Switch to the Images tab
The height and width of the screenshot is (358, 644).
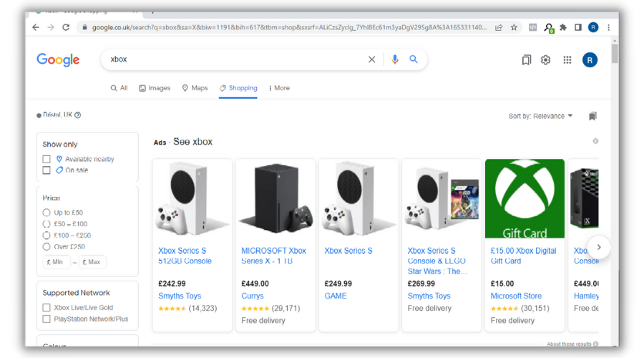pos(155,88)
